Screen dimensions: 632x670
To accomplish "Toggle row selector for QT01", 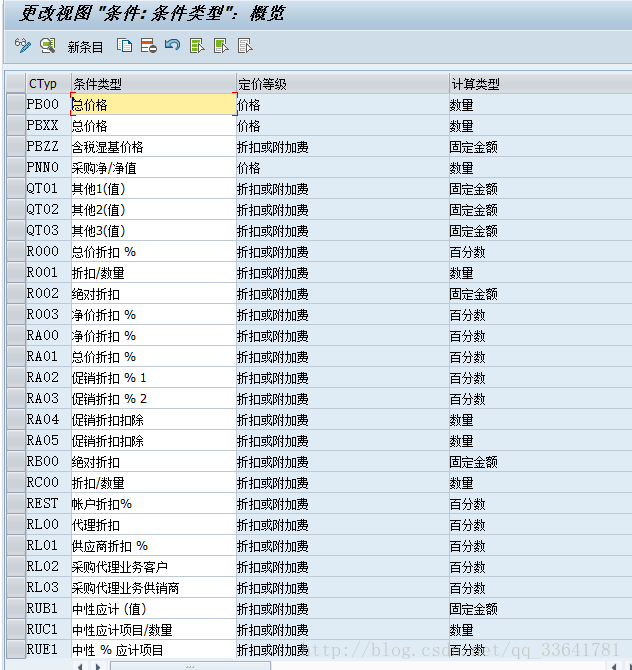I will tap(16, 188).
